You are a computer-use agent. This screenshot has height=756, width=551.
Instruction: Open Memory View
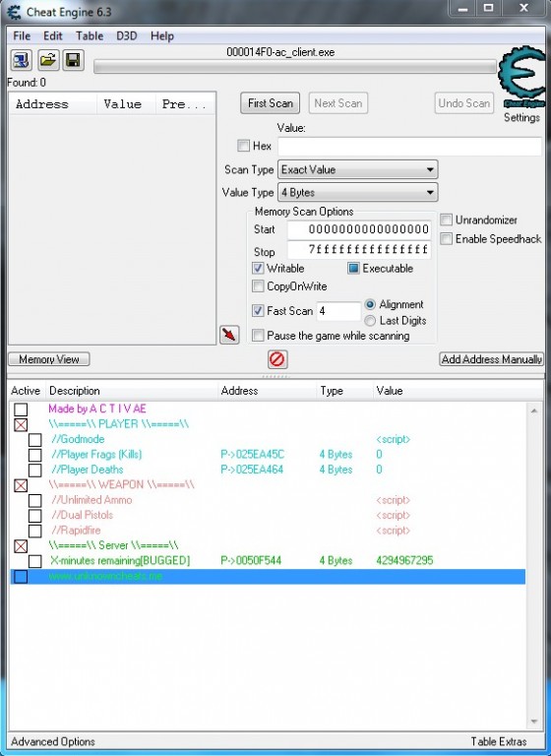(49, 359)
